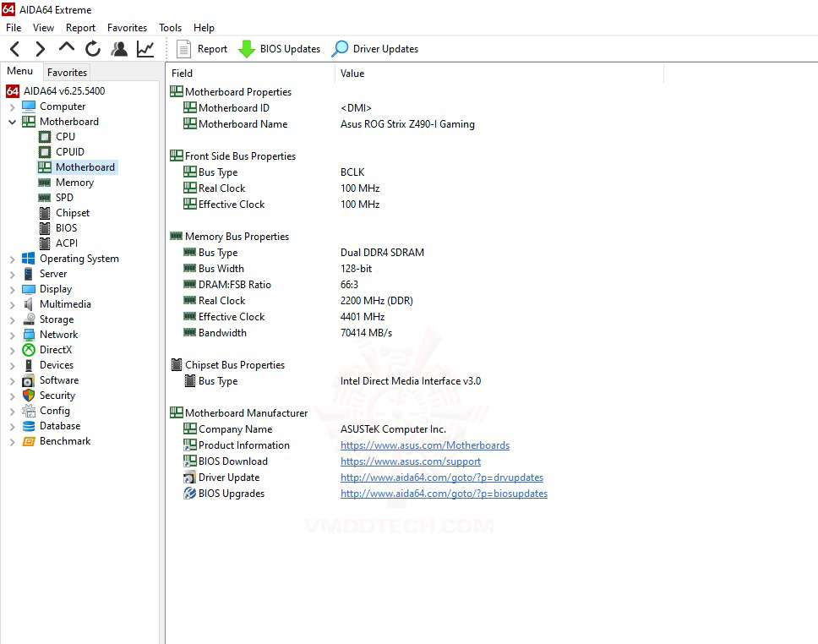
Task: Expand the Server tree node
Action: click(x=12, y=275)
